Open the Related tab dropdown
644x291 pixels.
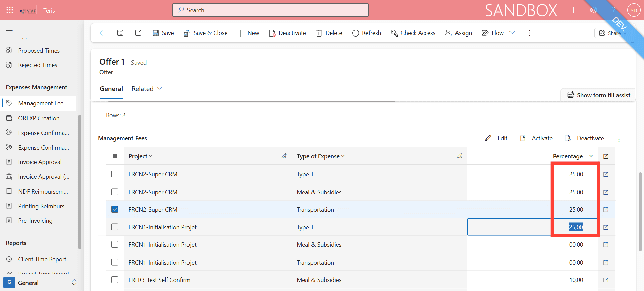(x=147, y=89)
